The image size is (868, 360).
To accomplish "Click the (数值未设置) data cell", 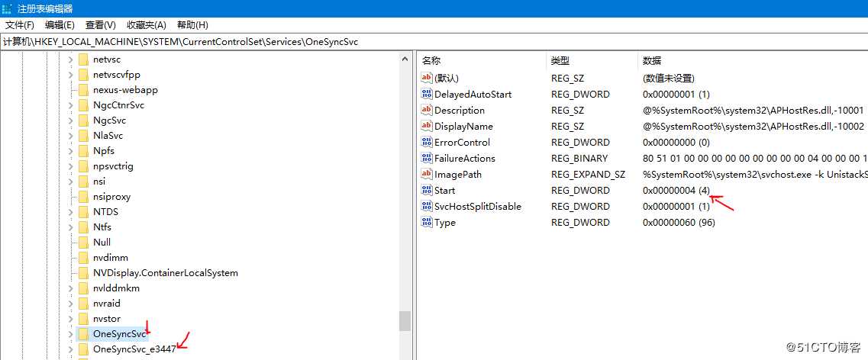I will 669,78.
